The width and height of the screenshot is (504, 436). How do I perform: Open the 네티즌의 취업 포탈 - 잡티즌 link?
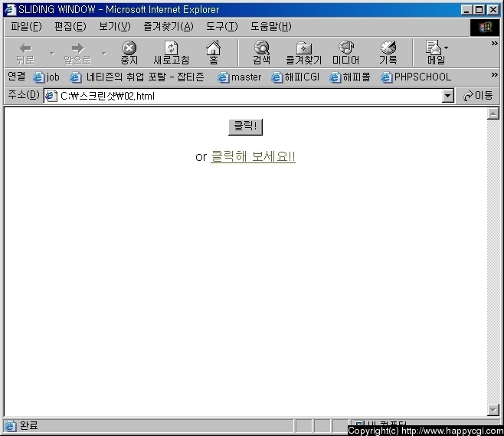coord(137,77)
